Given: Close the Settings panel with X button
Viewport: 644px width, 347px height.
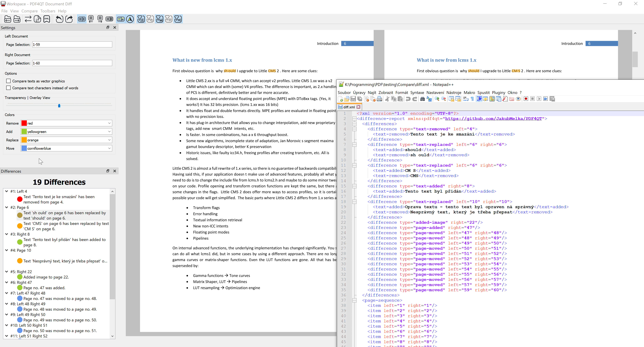Looking at the screenshot, I should [x=115, y=27].
